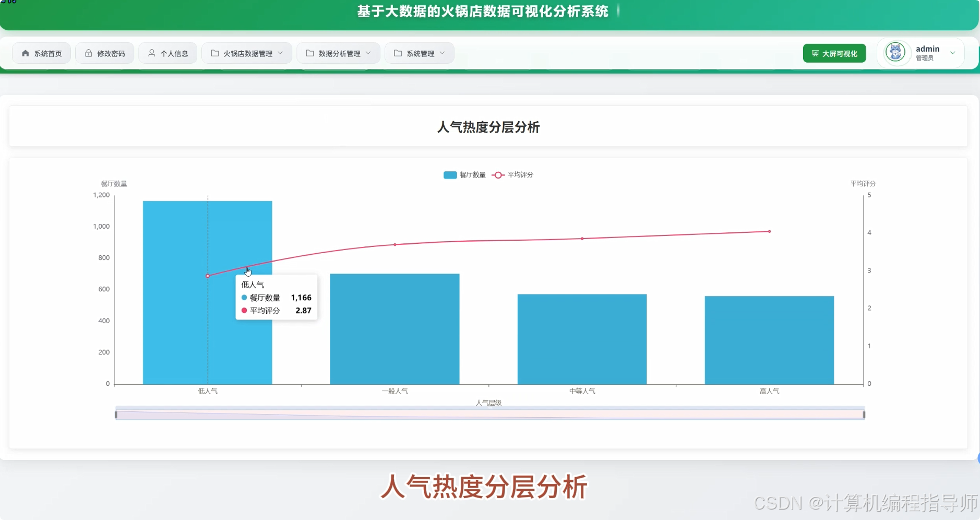Screen dimensions: 980x520
Task: Click the 一般人气 line data point
Action: pos(395,244)
